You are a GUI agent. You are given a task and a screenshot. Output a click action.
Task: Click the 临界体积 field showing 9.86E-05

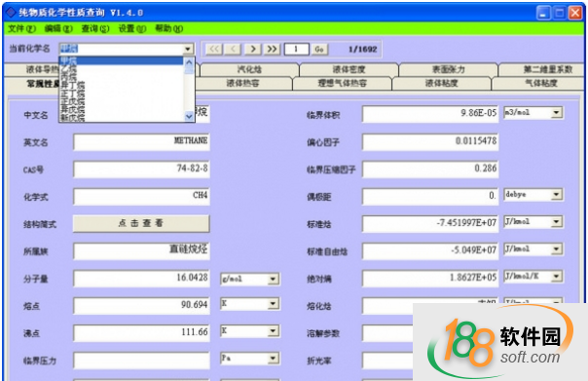click(430, 114)
